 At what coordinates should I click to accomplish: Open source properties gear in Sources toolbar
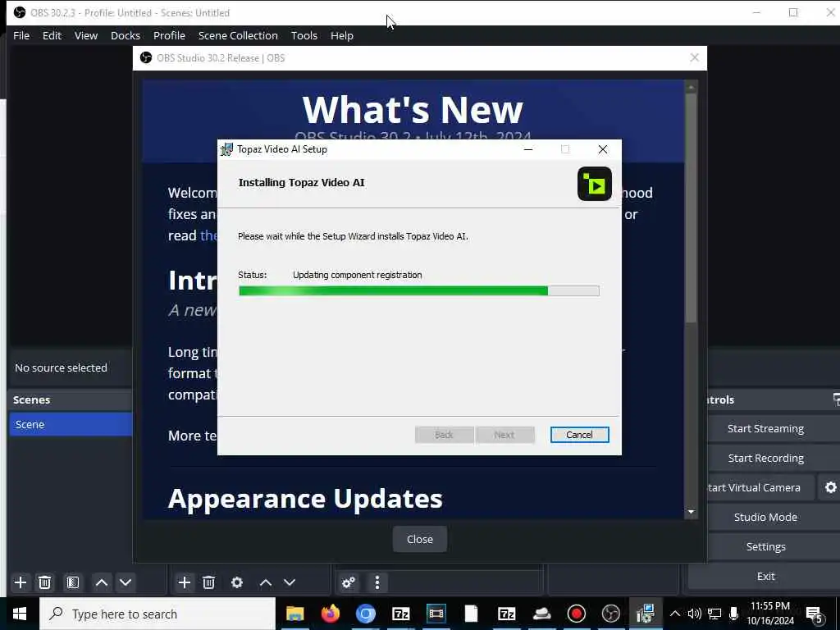coord(237,582)
